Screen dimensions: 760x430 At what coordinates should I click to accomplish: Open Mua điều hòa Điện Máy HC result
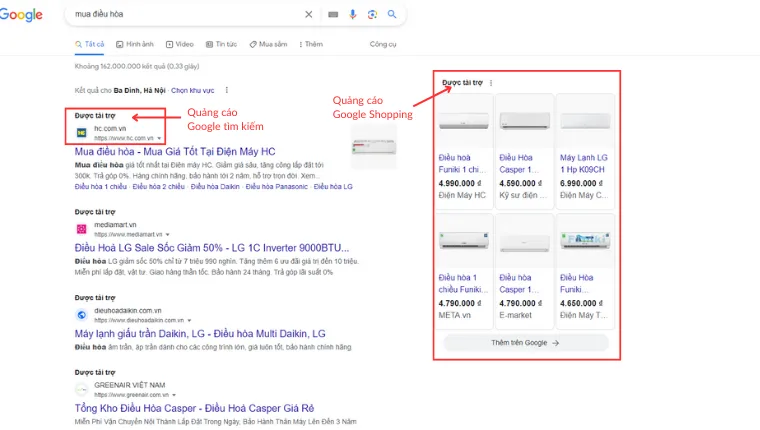pos(175,152)
